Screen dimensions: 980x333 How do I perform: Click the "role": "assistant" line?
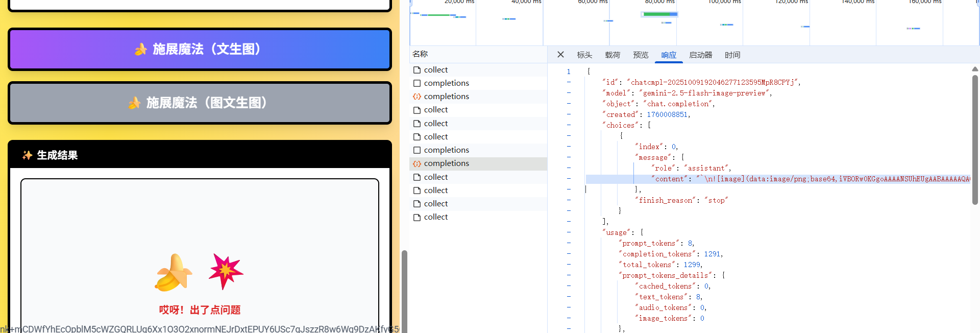pyautogui.click(x=691, y=168)
